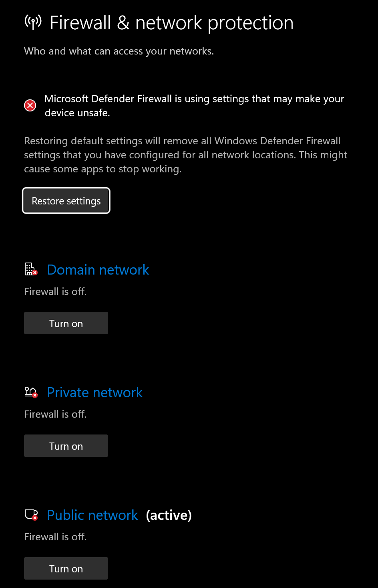Click 'Firewall is off.' under Domain network
The image size is (378, 588).
tap(55, 291)
